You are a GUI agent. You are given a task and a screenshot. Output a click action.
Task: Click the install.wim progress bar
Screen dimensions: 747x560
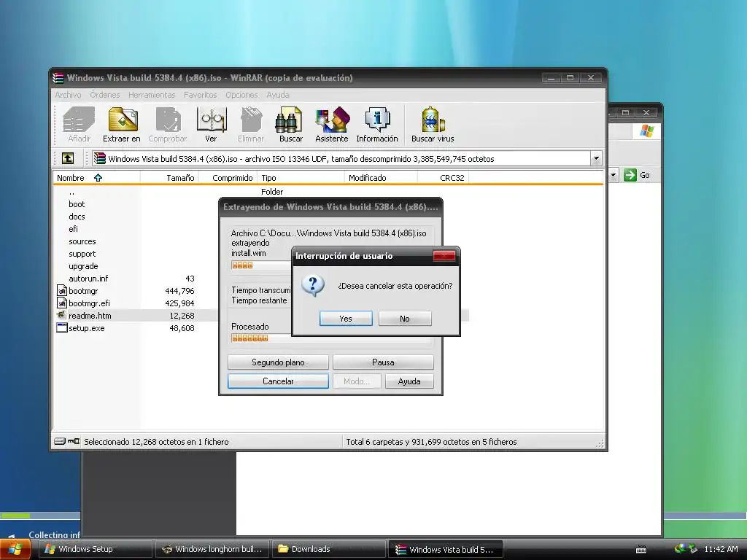261,265
